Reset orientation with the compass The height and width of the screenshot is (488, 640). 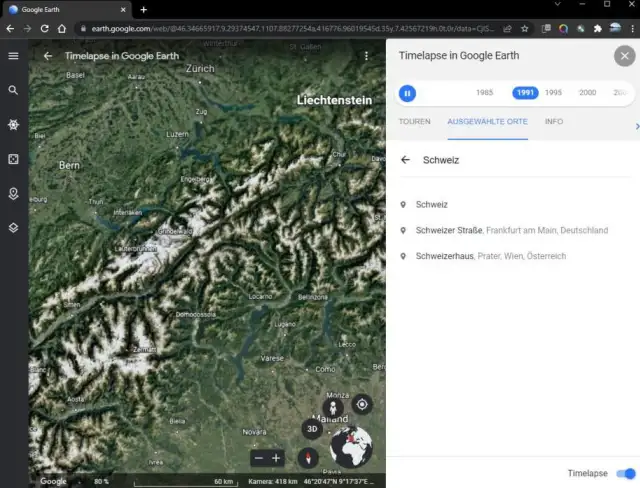[309, 457]
